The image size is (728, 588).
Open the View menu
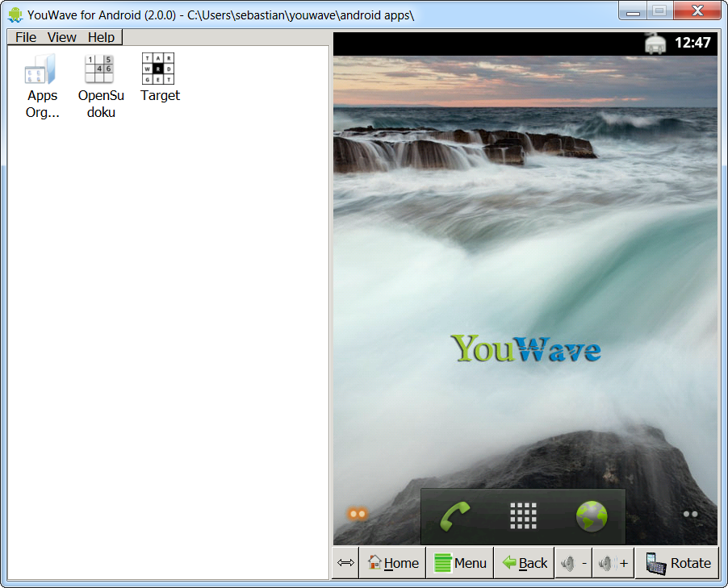coord(61,36)
